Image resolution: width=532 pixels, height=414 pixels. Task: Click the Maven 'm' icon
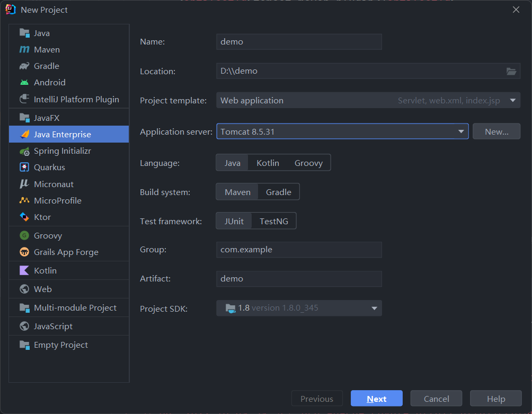[24, 49]
